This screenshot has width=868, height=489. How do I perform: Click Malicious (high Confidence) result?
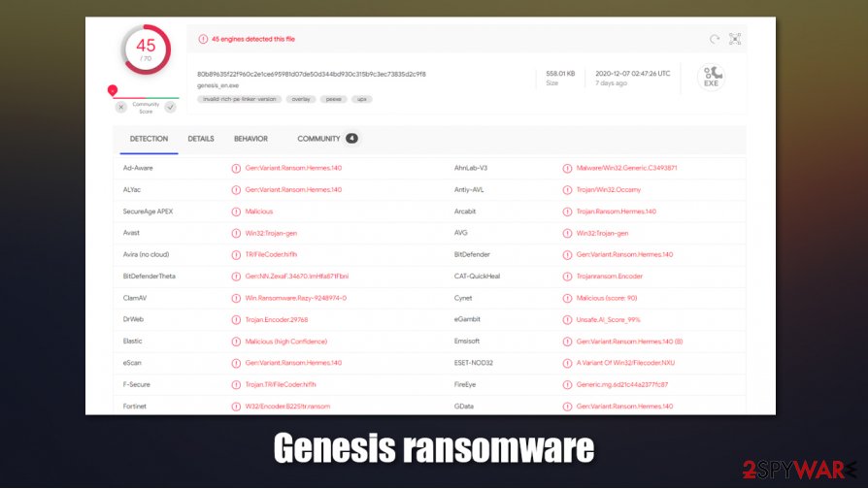[x=286, y=342]
